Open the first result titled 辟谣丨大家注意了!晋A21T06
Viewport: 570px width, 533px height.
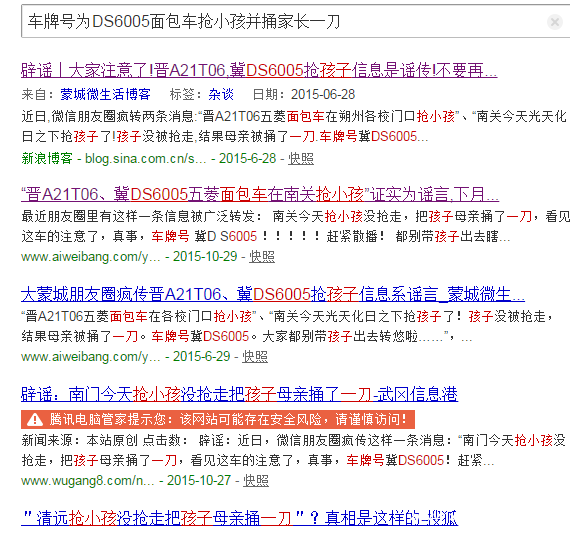(259, 70)
